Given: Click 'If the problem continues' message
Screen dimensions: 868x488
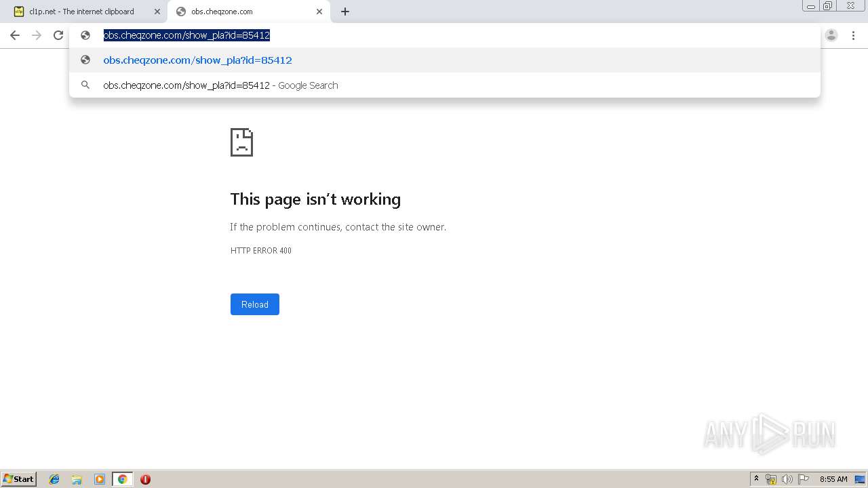Looking at the screenshot, I should pos(338,227).
